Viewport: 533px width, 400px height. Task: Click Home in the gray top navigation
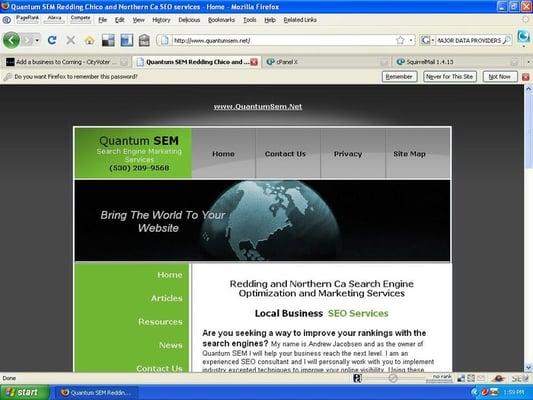pos(223,154)
